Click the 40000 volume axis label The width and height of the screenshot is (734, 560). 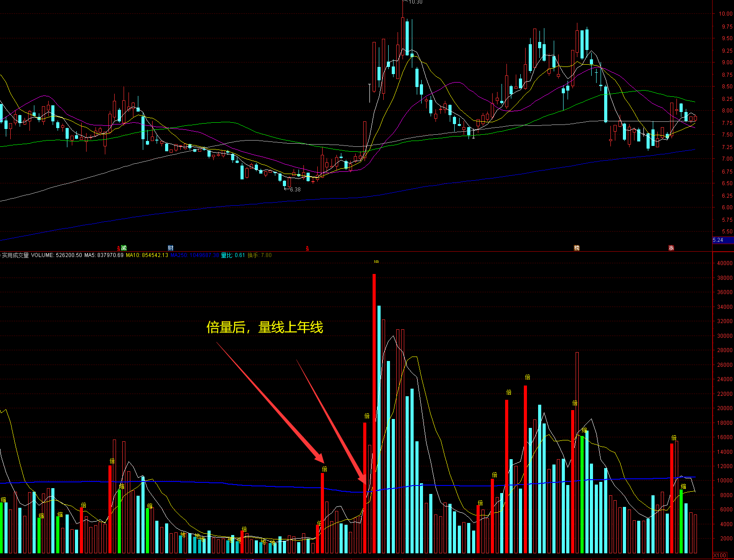(724, 263)
